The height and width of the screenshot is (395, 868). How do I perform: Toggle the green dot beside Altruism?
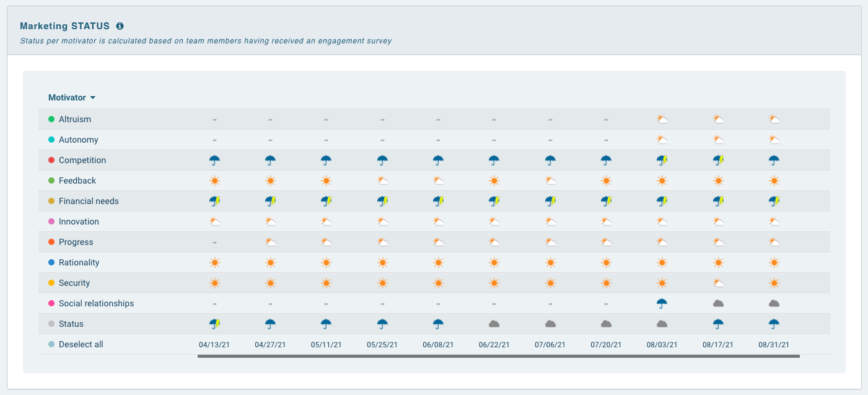tap(51, 118)
